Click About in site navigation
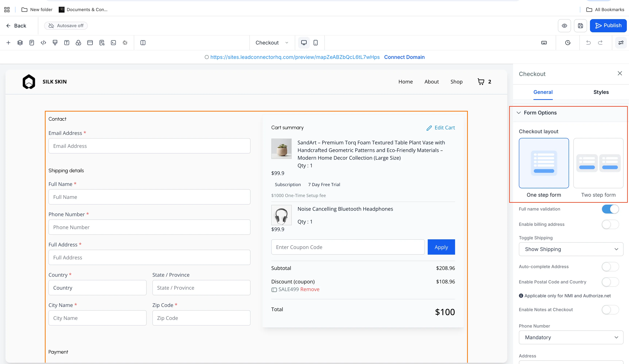 [x=432, y=82]
